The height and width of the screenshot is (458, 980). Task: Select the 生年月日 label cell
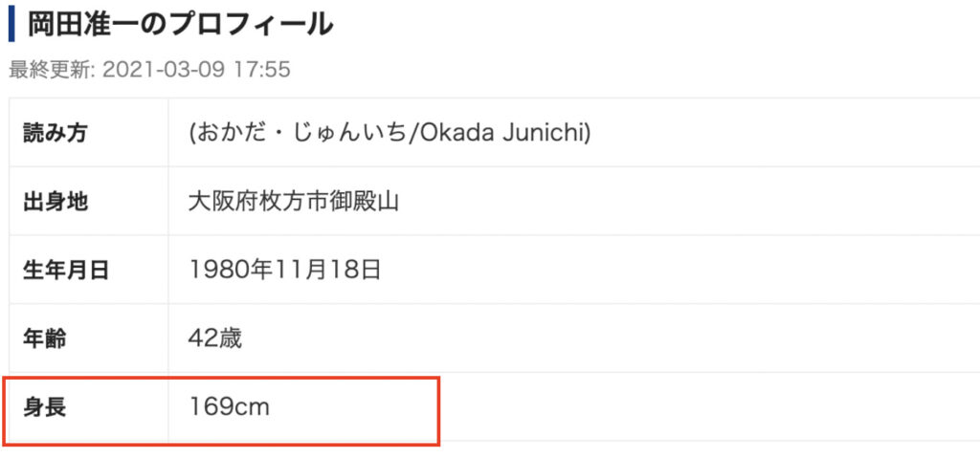coord(88,270)
